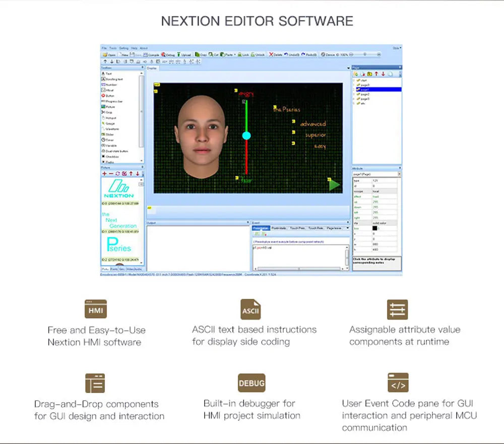504x444 pixels.
Task: Click the Open project button
Action: click(109, 54)
